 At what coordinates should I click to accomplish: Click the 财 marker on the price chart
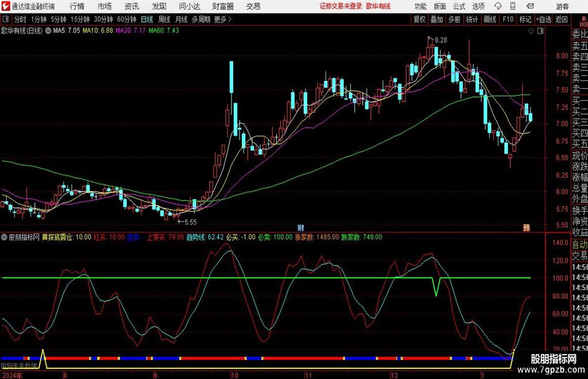click(301, 227)
